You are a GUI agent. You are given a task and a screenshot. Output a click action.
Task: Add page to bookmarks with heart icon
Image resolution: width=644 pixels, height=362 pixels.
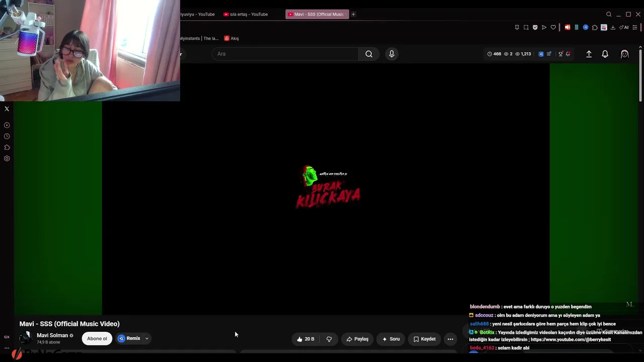tap(553, 28)
